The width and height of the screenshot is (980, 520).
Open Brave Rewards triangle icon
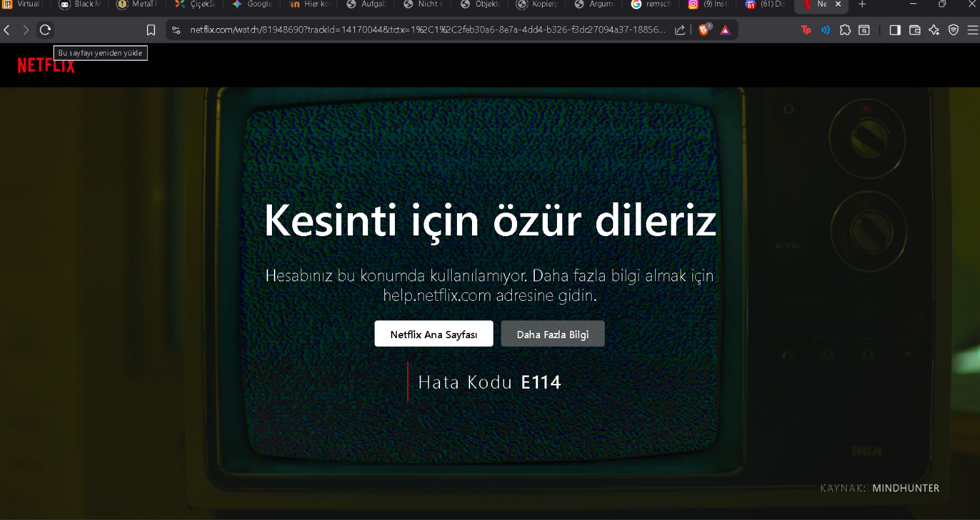pyautogui.click(x=725, y=30)
